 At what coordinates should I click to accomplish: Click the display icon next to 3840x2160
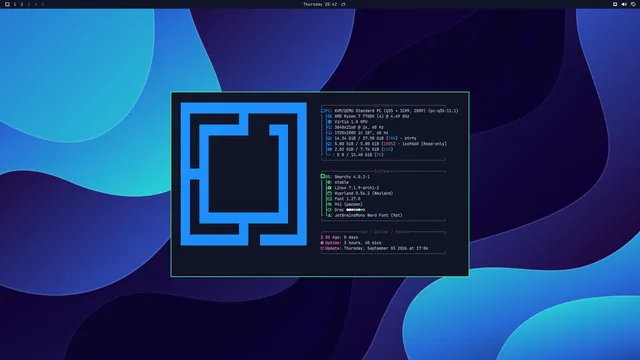coord(329,127)
